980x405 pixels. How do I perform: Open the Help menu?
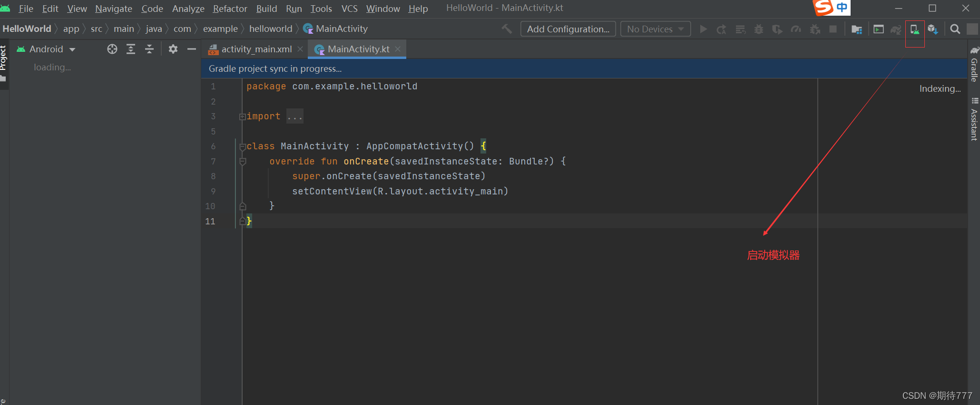(418, 9)
